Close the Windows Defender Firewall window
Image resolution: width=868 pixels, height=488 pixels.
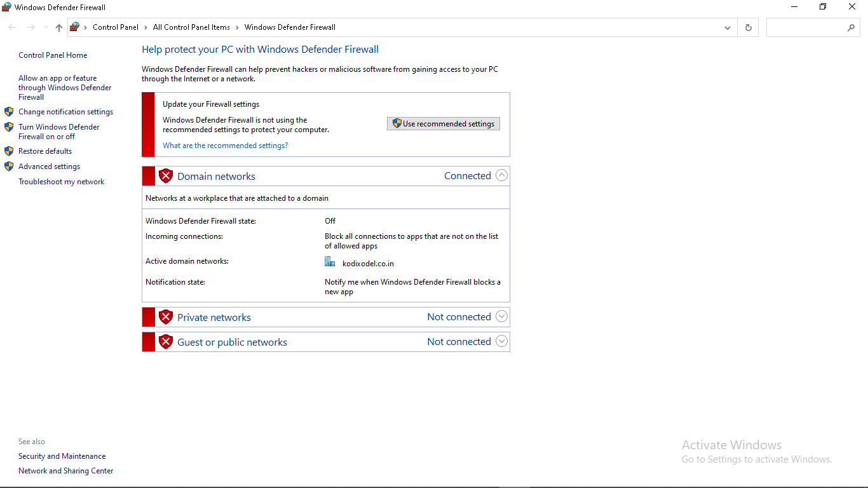[852, 7]
